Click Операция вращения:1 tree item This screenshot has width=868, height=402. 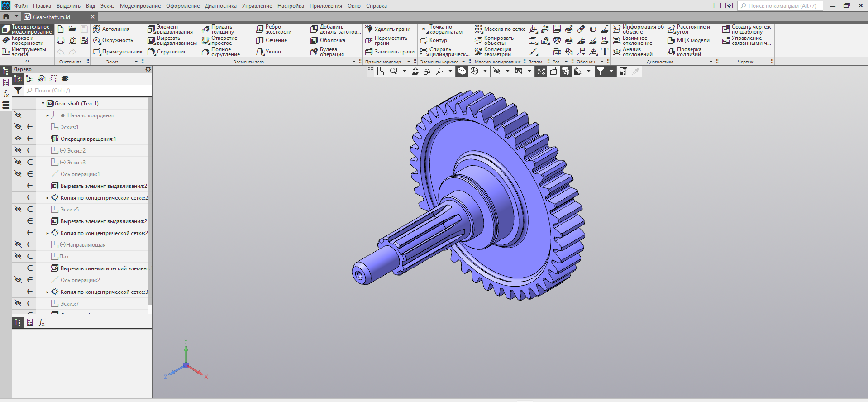88,139
